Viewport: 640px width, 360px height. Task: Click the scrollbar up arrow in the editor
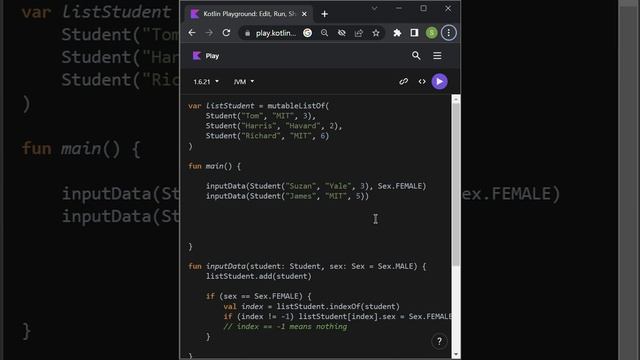[x=456, y=99]
